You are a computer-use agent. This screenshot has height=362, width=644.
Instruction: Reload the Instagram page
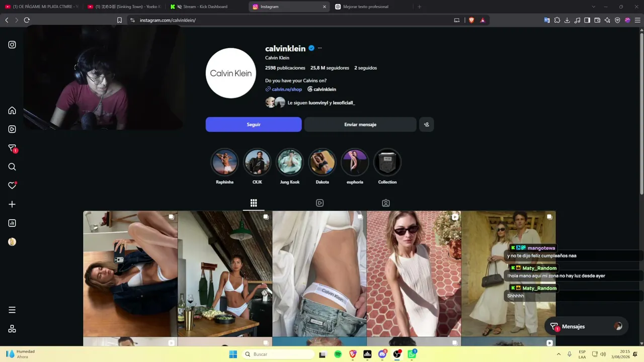(x=27, y=20)
